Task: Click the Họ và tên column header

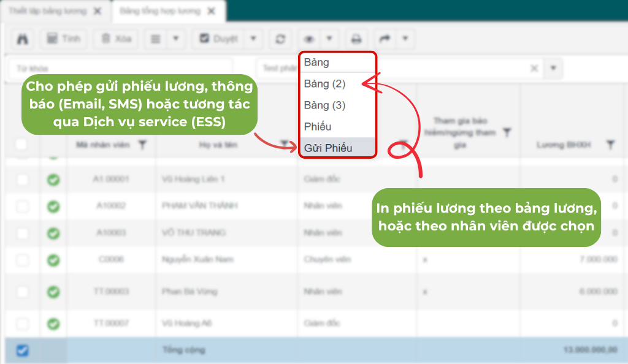Action: 218,145
